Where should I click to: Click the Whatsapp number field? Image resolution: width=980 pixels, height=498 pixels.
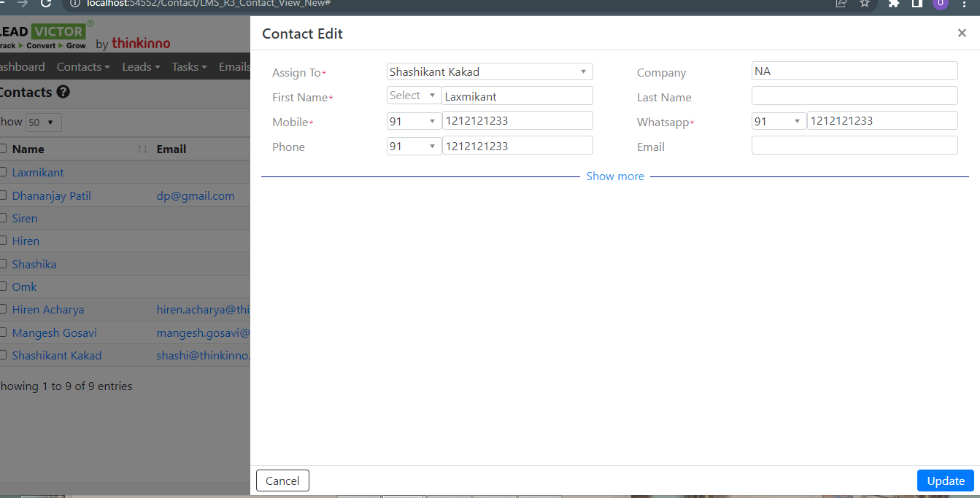pyautogui.click(x=882, y=120)
